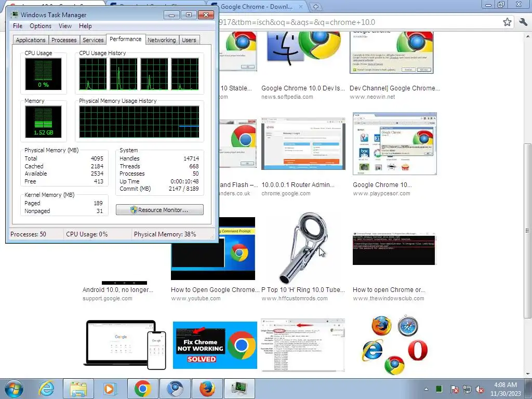Click Up Time 0:00:10:48 value
The image size is (532, 399).
(184, 181)
